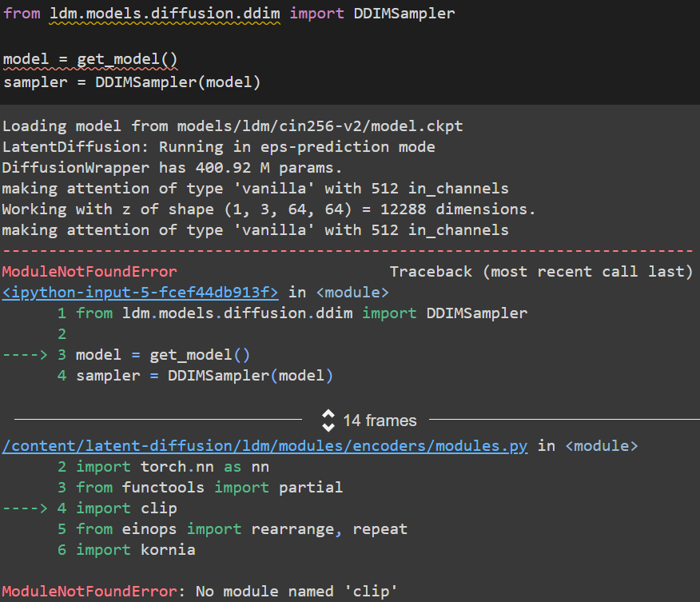The image size is (700, 602).
Task: Select the DDIMSampler import statement
Action: point(228,13)
